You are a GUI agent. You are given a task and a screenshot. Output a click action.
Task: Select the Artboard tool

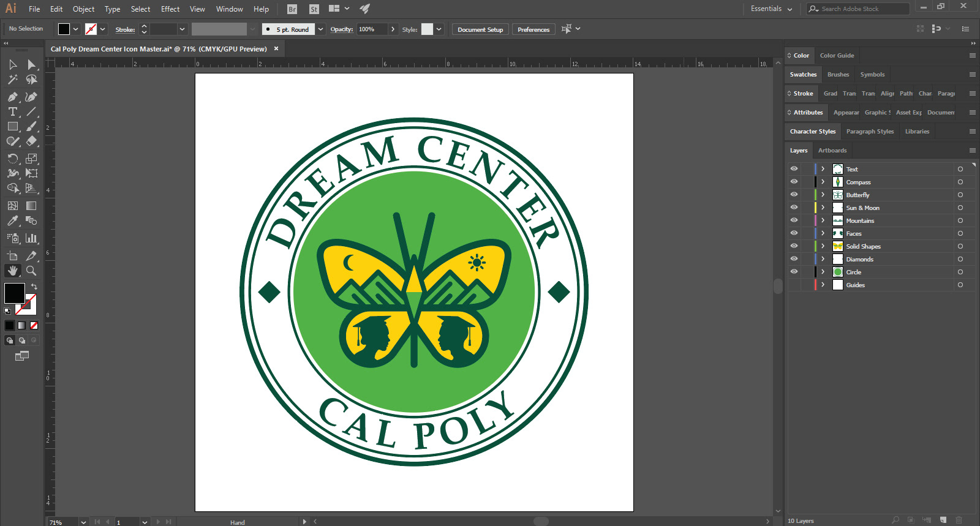(13, 256)
